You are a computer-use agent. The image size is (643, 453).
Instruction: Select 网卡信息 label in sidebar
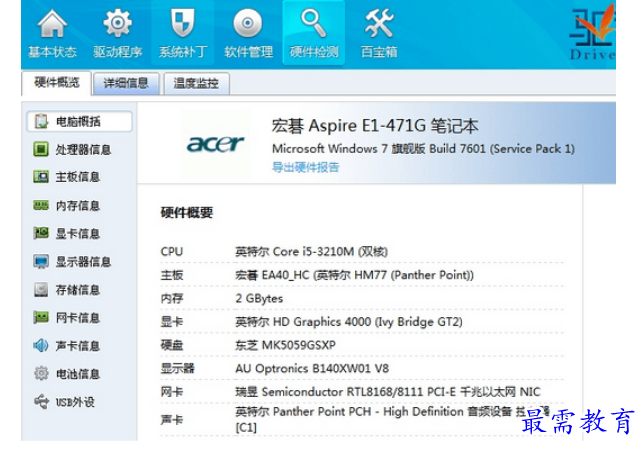pos(78,318)
